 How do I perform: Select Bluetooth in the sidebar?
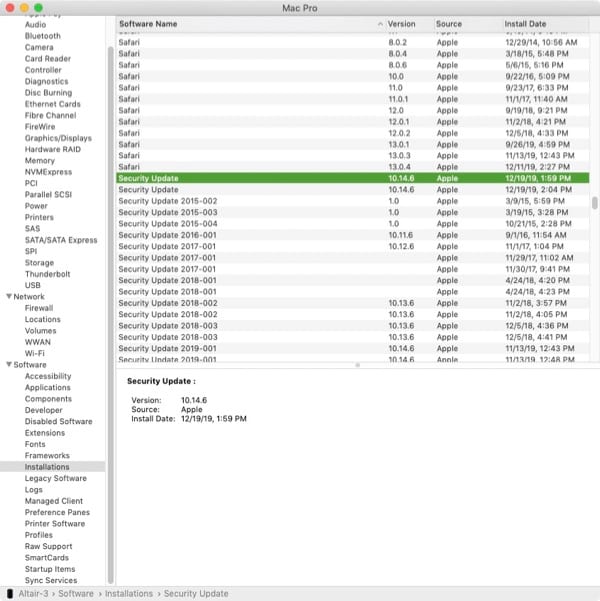43,36
